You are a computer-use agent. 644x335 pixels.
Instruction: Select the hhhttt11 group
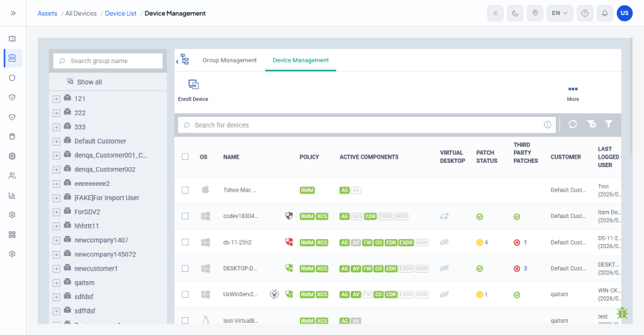pyautogui.click(x=87, y=226)
